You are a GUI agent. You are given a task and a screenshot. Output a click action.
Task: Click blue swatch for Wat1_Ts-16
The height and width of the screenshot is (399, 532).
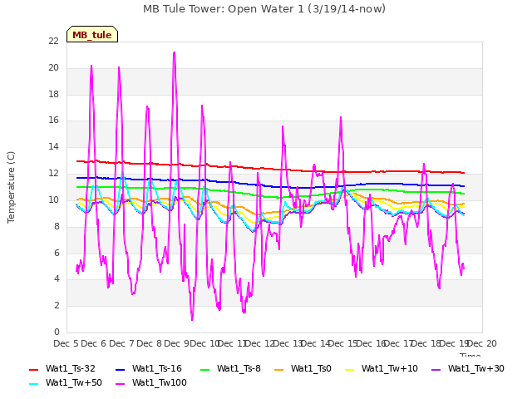pyautogui.click(x=120, y=369)
